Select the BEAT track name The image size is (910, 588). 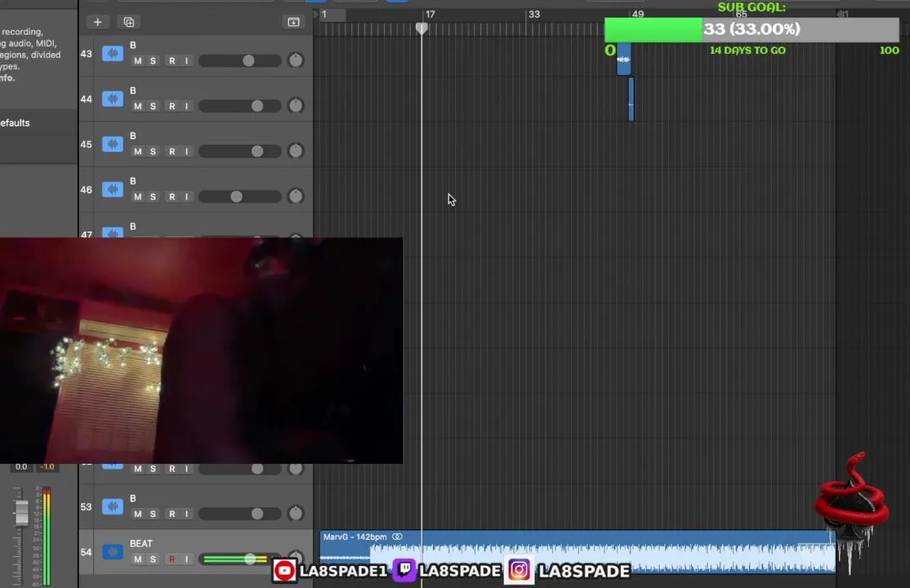(x=141, y=543)
